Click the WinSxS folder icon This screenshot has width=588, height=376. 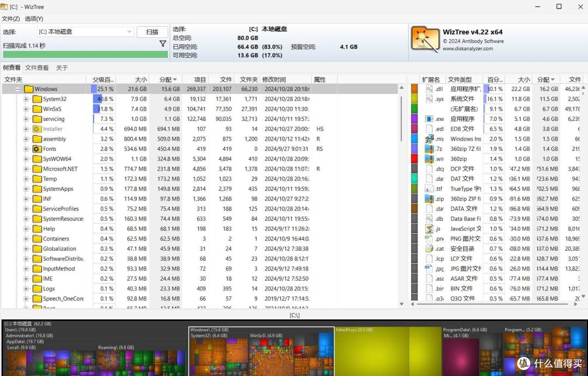(x=37, y=109)
